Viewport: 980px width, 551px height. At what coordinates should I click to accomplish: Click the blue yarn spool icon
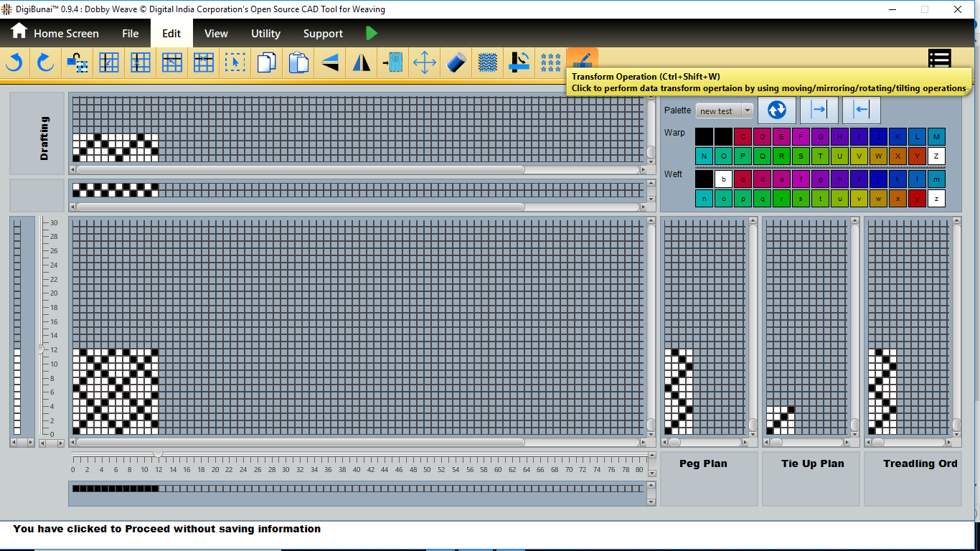(456, 63)
